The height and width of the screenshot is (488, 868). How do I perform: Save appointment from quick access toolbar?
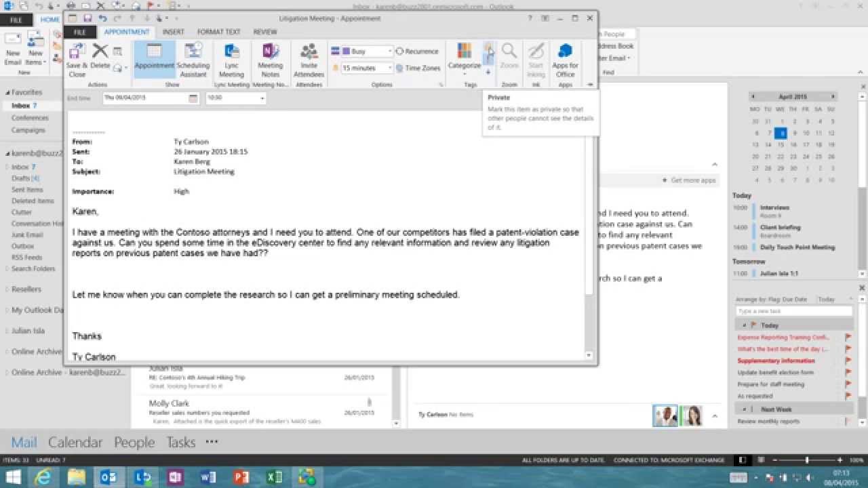87,18
